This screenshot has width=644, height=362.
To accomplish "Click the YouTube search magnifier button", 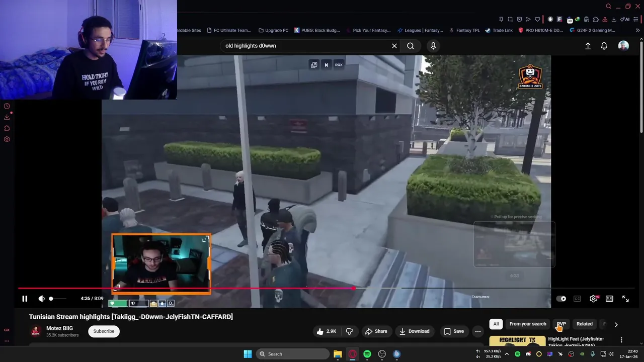I will click(411, 46).
